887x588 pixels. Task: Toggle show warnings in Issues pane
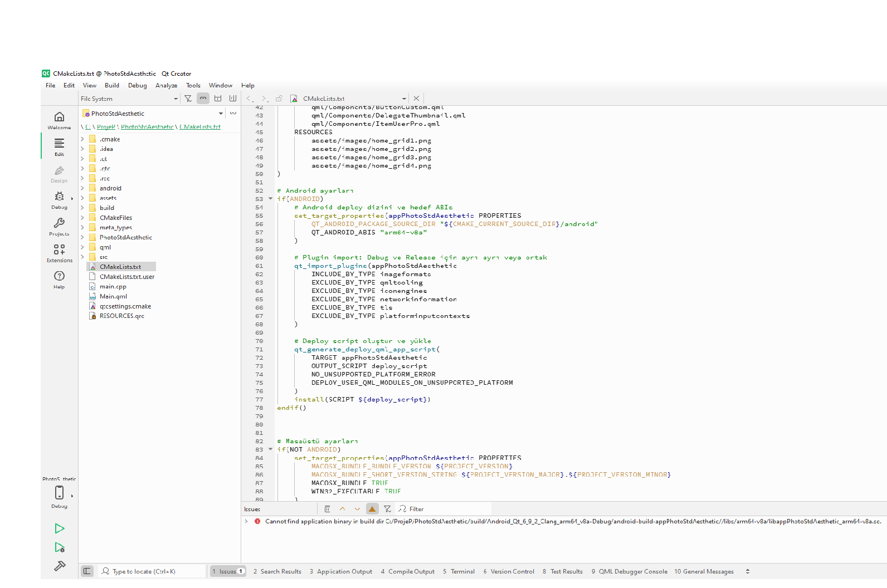(x=372, y=509)
